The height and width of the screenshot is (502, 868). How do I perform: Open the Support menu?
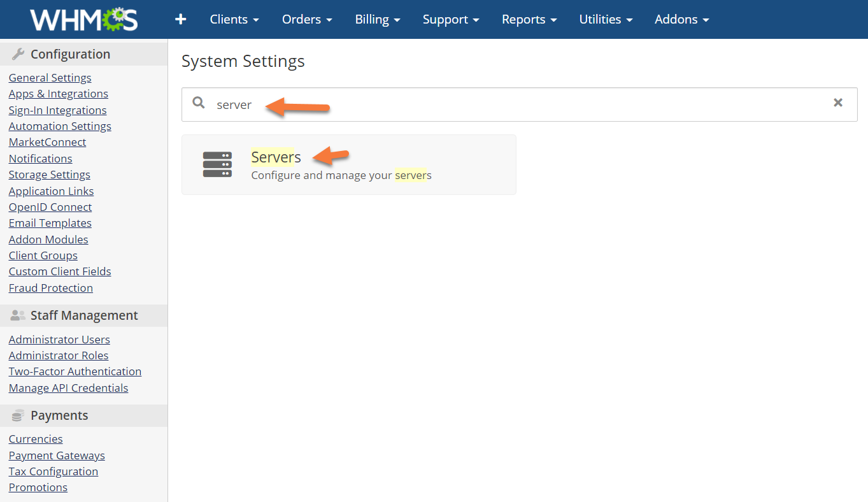(x=451, y=20)
